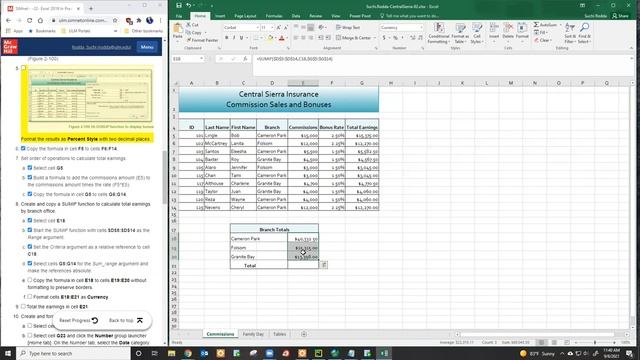Open the font name dropdown
Viewport: 640px width, 360px height.
coord(258,27)
